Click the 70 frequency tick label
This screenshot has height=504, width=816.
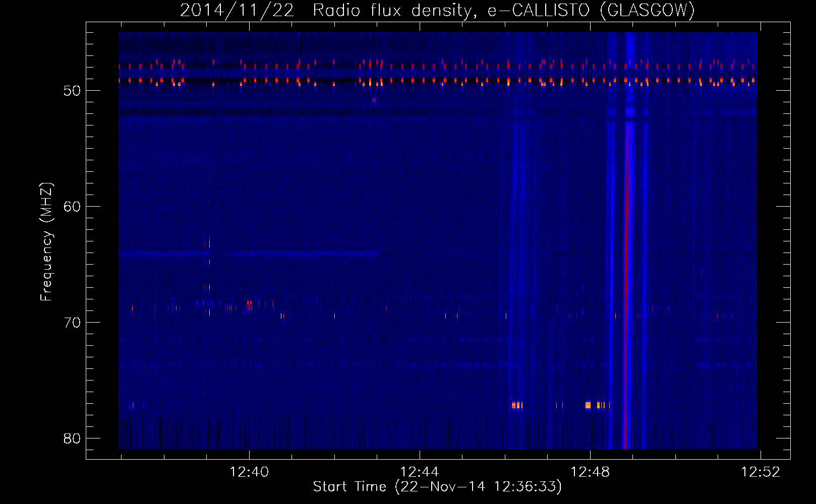pyautogui.click(x=72, y=323)
